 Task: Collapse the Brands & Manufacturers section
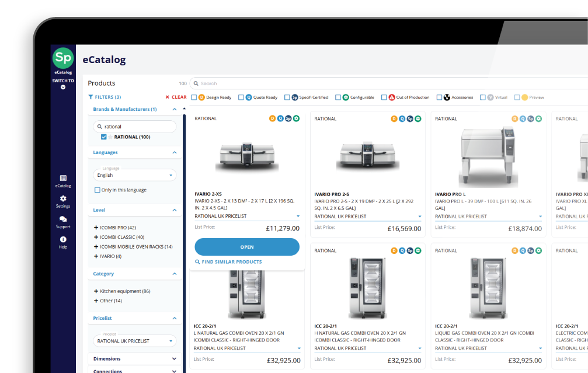[175, 109]
